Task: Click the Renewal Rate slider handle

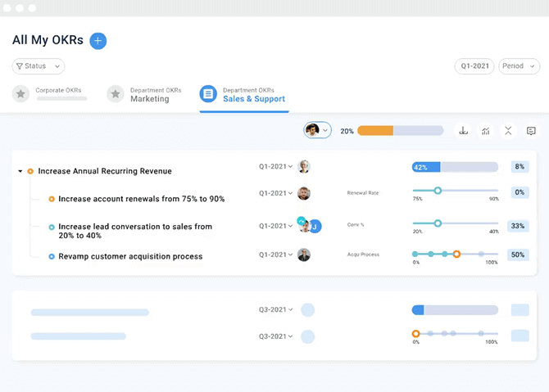Action: 438,190
